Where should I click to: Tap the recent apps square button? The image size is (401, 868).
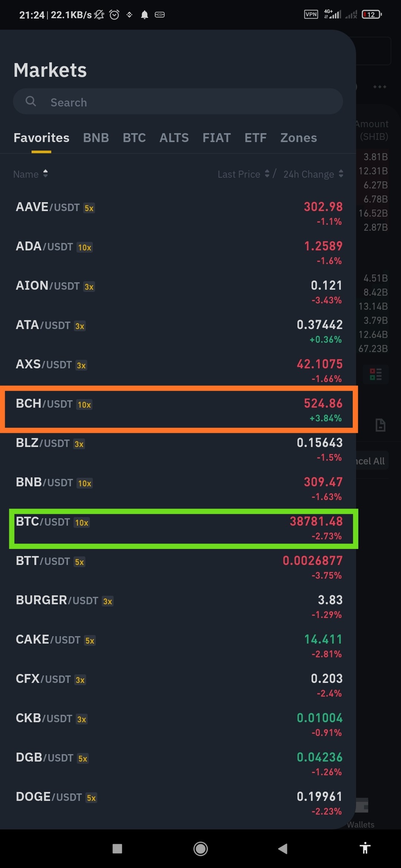coord(117,848)
